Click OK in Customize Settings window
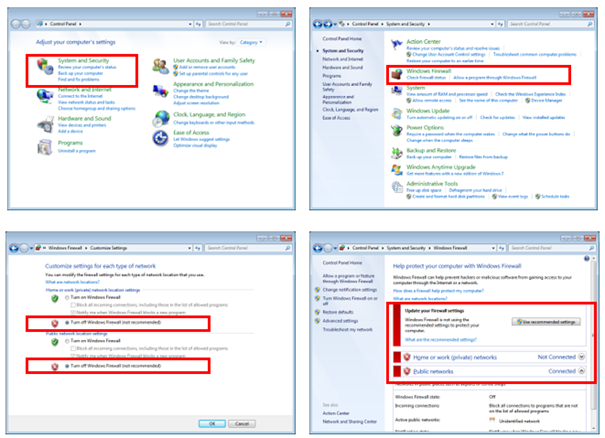The height and width of the screenshot is (438, 605). (x=212, y=424)
